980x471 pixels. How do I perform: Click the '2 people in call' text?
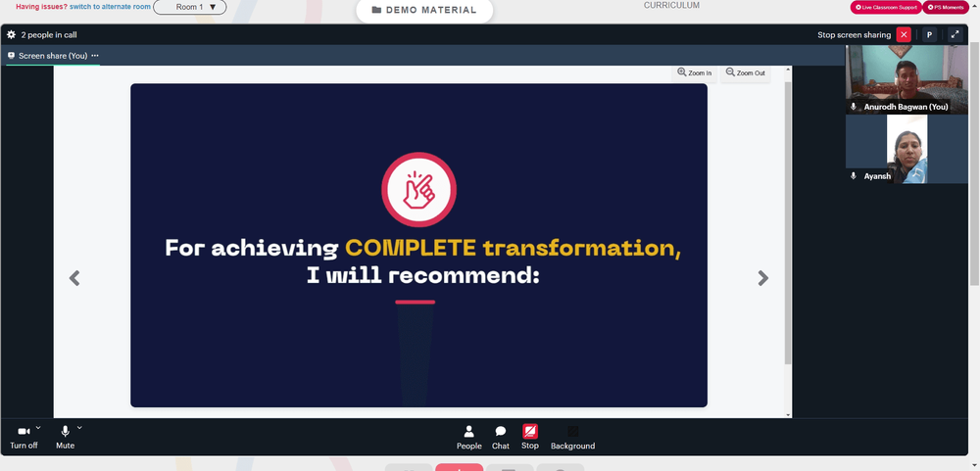pyautogui.click(x=49, y=35)
